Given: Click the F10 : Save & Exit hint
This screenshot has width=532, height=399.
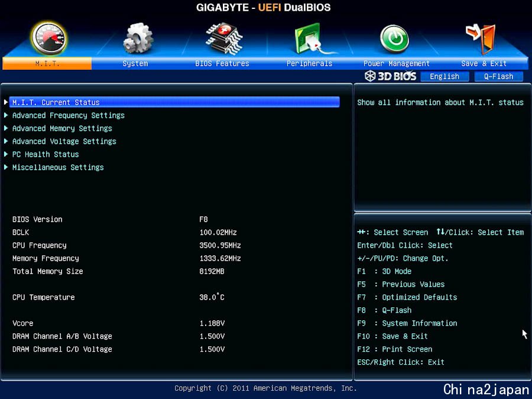Looking at the screenshot, I should point(392,336).
